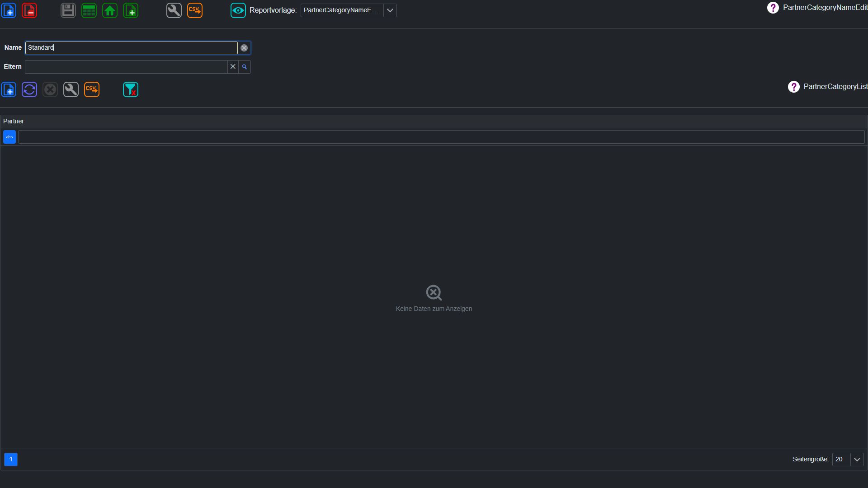Screen dimensions: 868x488
Task: Click the Partner column header
Action: coord(434,121)
